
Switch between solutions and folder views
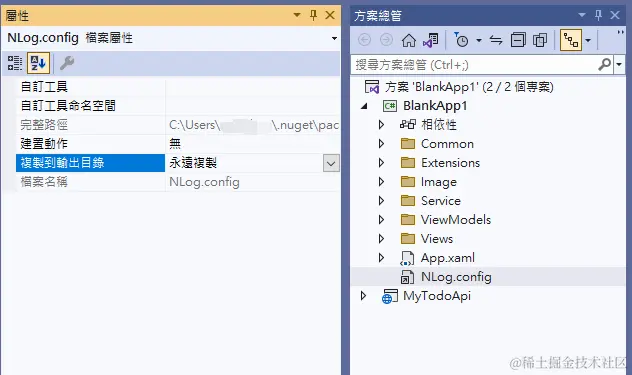431,40
